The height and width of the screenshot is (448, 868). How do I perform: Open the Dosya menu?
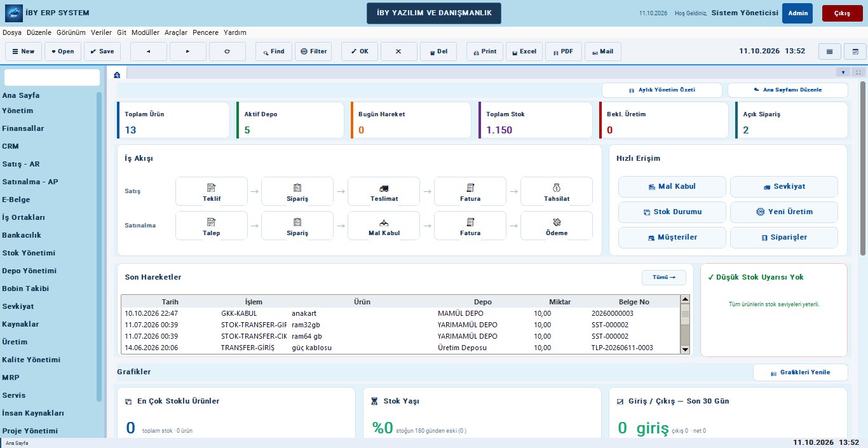tap(12, 32)
